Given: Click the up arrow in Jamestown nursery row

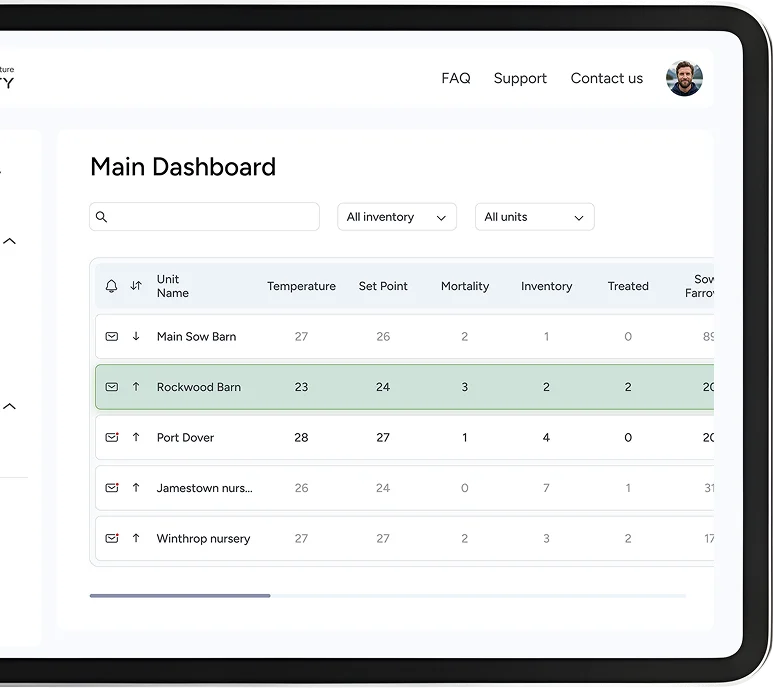Looking at the screenshot, I should tap(136, 488).
